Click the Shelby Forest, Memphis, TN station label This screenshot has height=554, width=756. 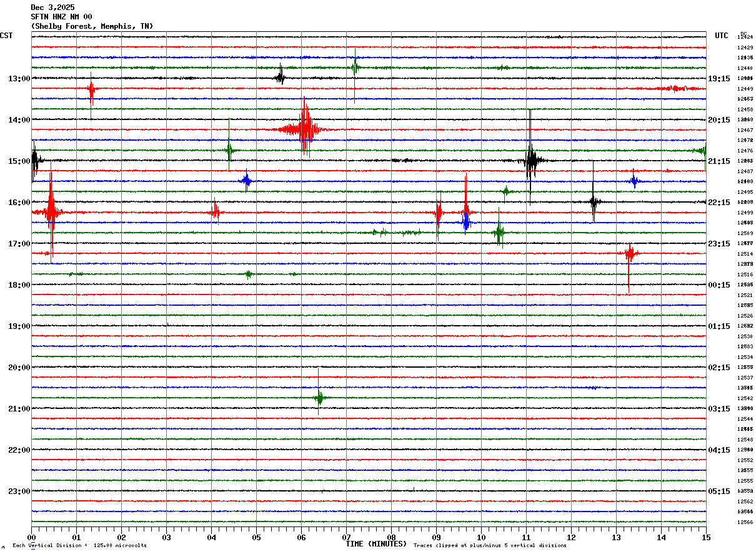92,26
